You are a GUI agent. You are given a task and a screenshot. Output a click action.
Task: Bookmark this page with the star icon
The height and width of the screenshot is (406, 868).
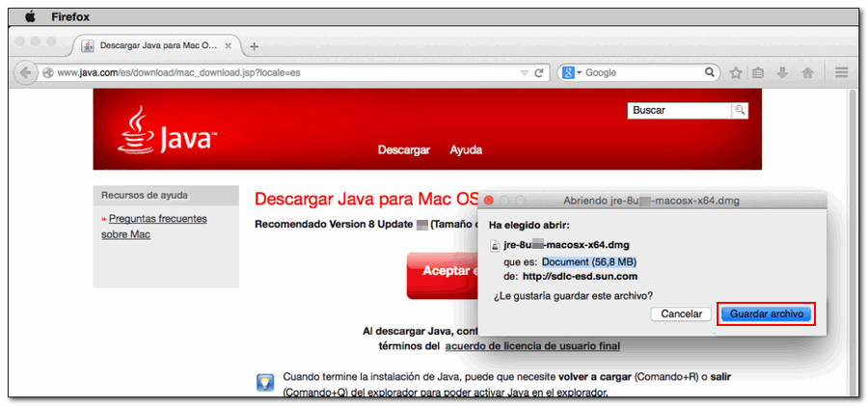(x=736, y=72)
